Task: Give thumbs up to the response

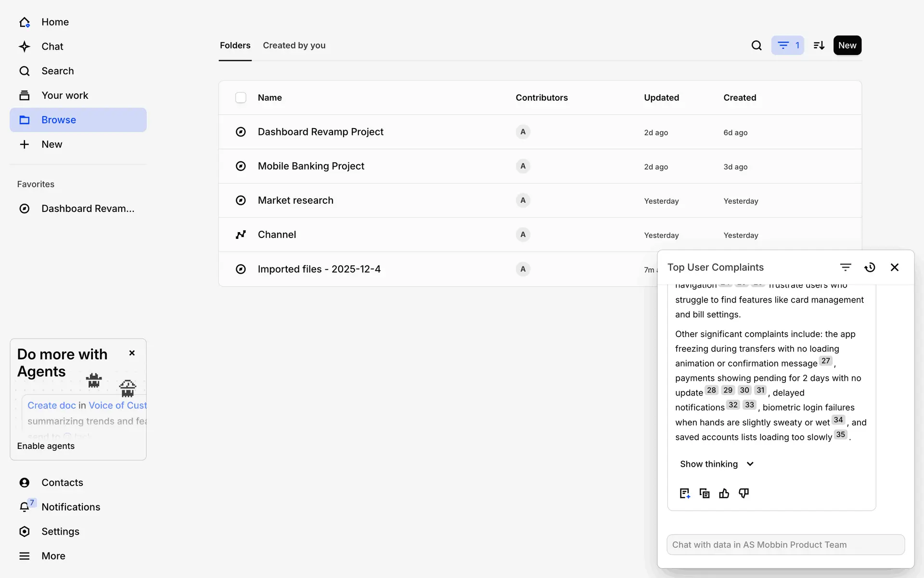Action: (724, 493)
